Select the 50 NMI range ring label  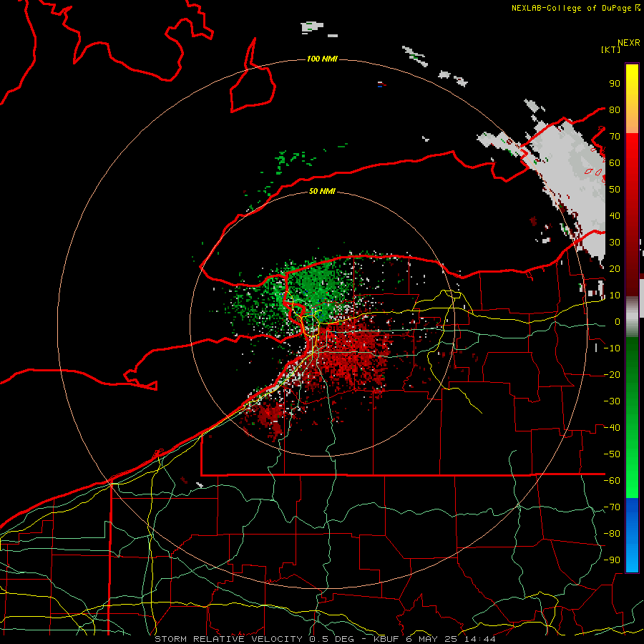pyautogui.click(x=322, y=191)
